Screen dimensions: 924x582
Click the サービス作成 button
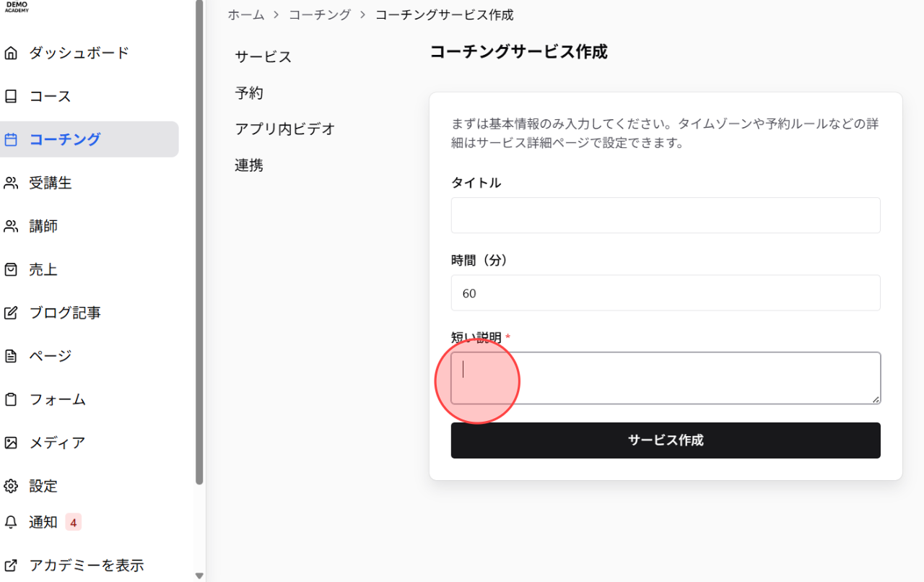coord(666,440)
